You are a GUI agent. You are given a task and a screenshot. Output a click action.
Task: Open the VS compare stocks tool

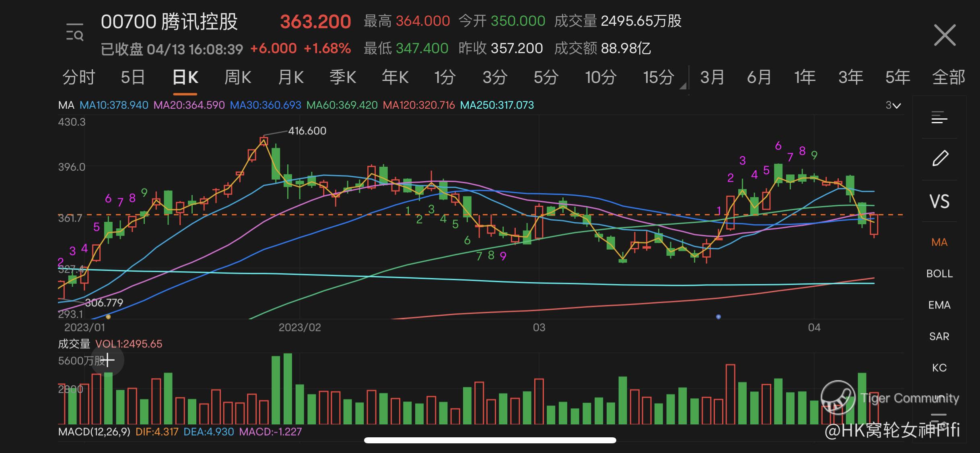click(x=939, y=201)
